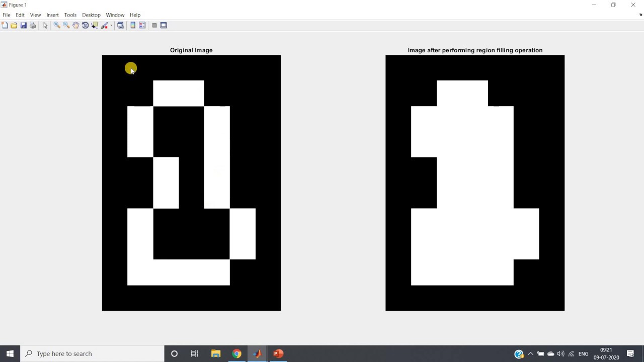Viewport: 644px width, 362px height.
Task: Open the Window menu
Action: [115, 15]
